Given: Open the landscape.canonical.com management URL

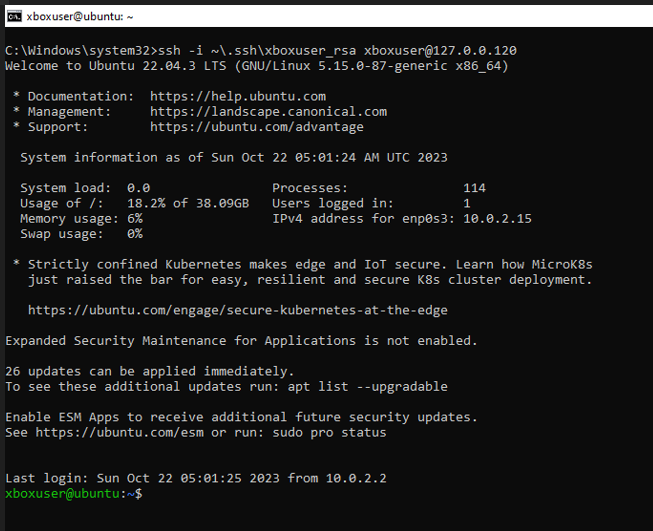Looking at the screenshot, I should click(268, 111).
